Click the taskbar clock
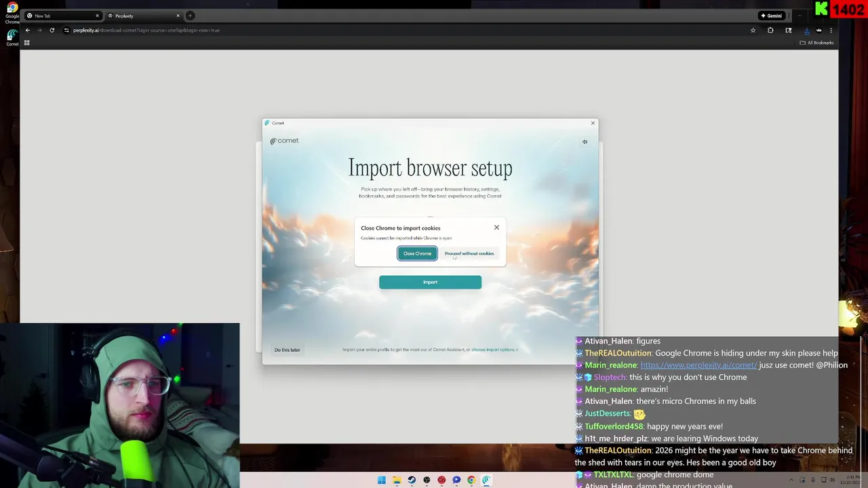Image resolution: width=868 pixels, height=488 pixels. tap(850, 480)
